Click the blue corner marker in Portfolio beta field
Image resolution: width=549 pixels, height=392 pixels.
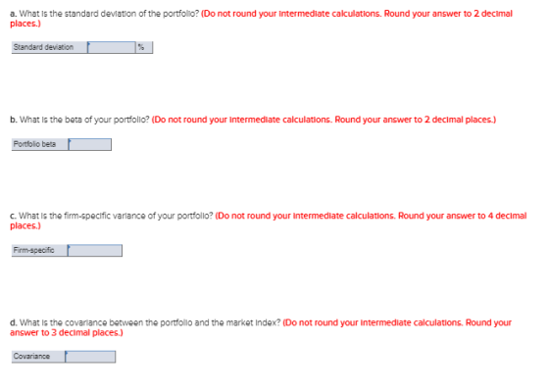click(70, 141)
